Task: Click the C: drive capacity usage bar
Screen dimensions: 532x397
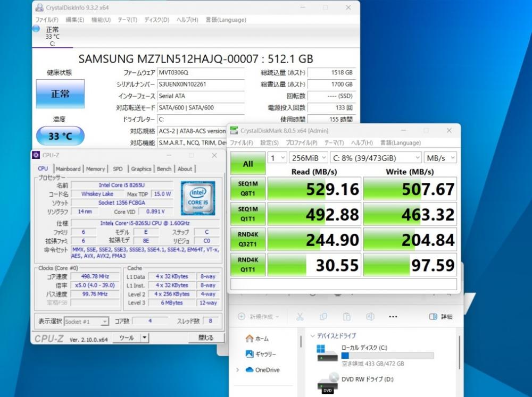Action: click(387, 356)
